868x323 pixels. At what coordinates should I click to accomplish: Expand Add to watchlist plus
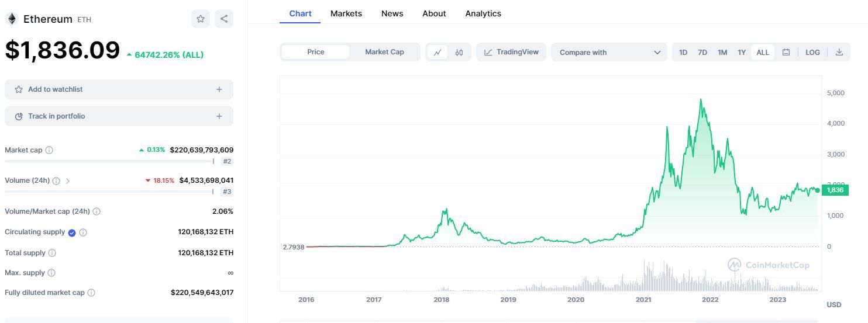(x=219, y=89)
